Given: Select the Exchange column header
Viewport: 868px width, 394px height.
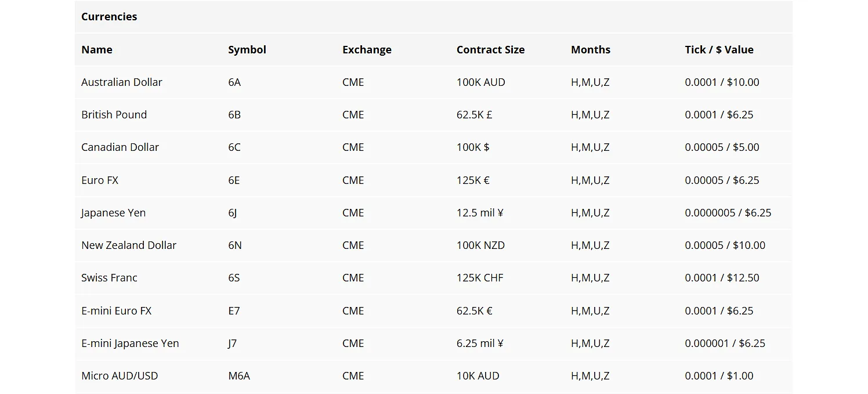Looking at the screenshot, I should pos(367,50).
